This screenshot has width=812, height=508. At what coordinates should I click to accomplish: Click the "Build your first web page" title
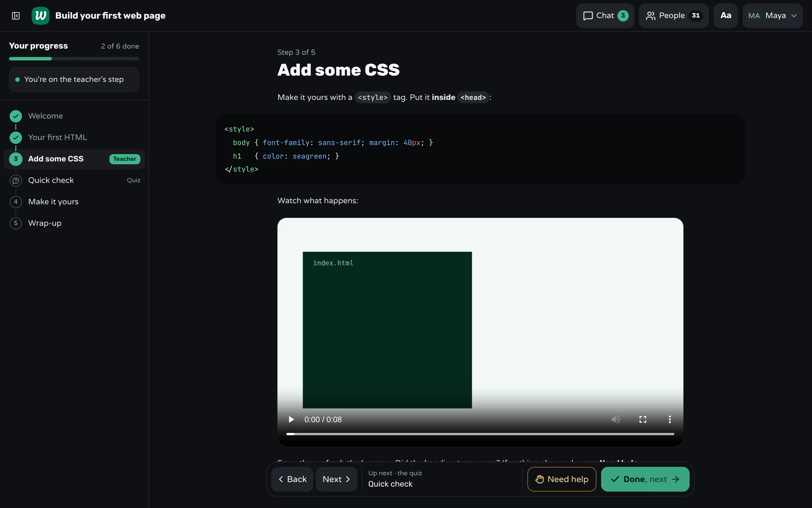[x=111, y=16]
